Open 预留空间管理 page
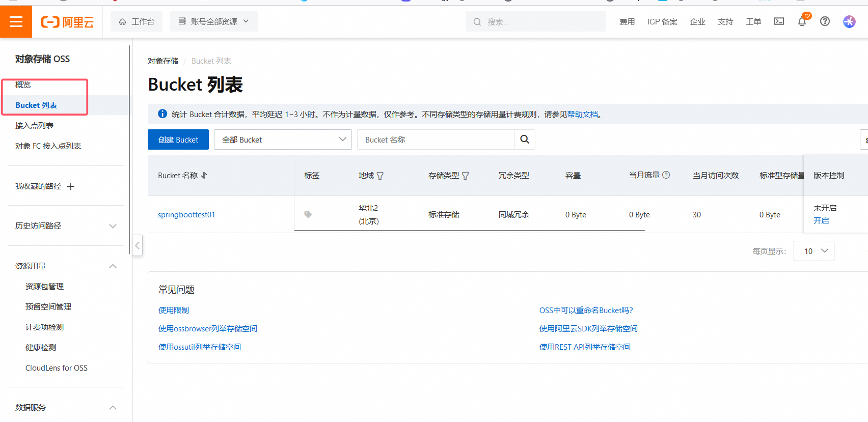This screenshot has height=422, width=868. pos(48,306)
